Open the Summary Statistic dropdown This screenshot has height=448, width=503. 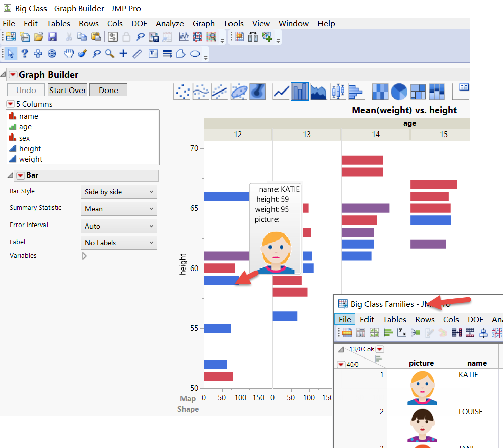click(118, 208)
